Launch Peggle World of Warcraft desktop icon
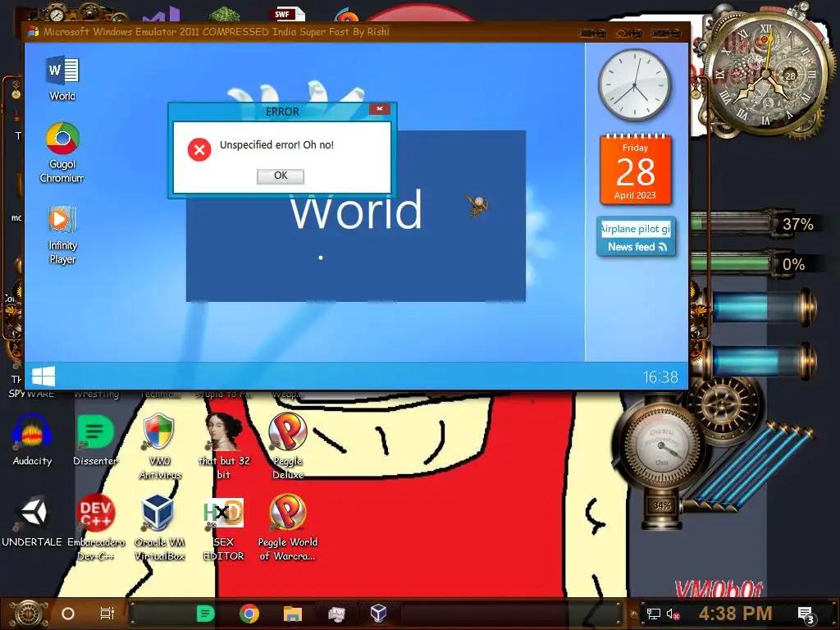This screenshot has width=840, height=630. tap(288, 527)
